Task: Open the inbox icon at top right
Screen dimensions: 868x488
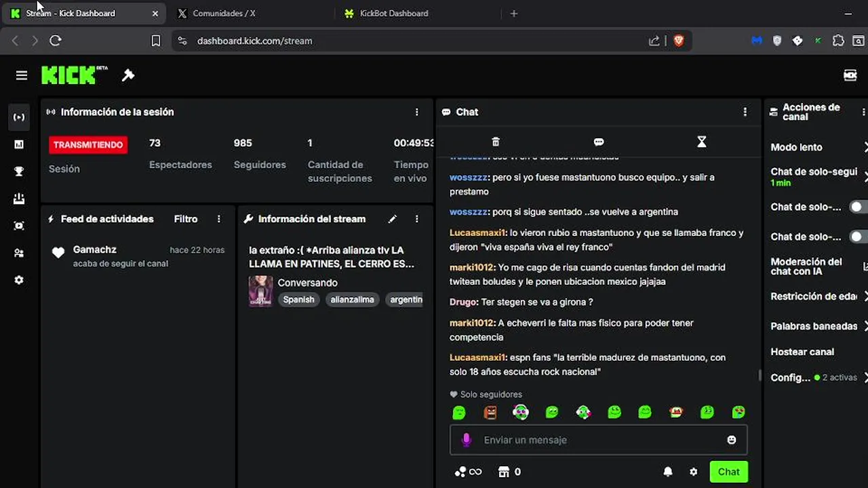Action: (850, 75)
